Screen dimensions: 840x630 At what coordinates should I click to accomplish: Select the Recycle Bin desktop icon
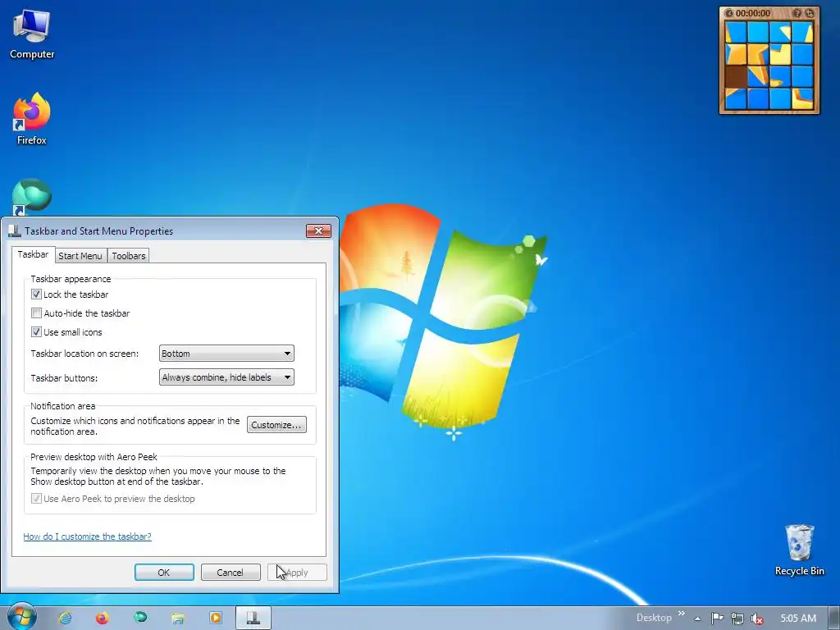coord(799,550)
